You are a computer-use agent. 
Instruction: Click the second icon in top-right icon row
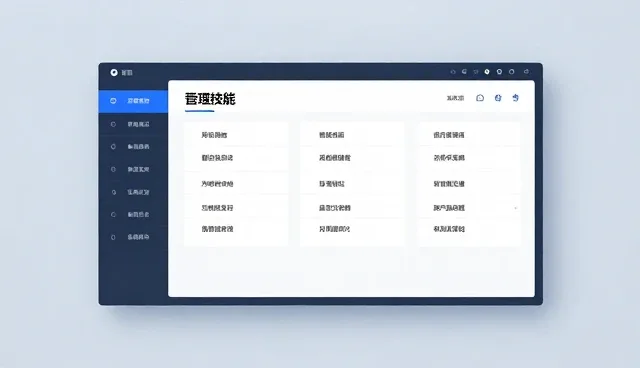pos(464,72)
